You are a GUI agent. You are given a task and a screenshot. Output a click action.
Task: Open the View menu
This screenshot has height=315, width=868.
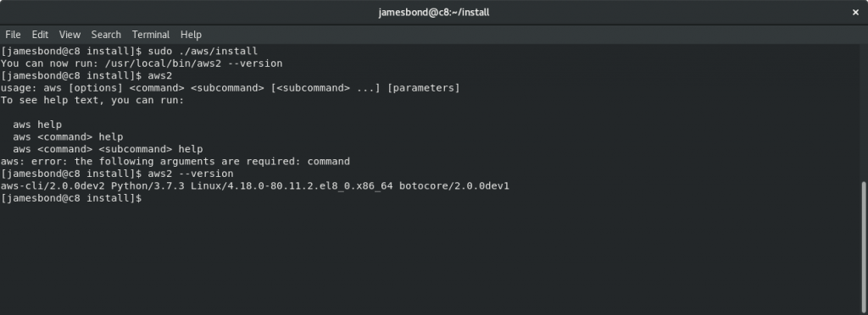pyautogui.click(x=70, y=34)
